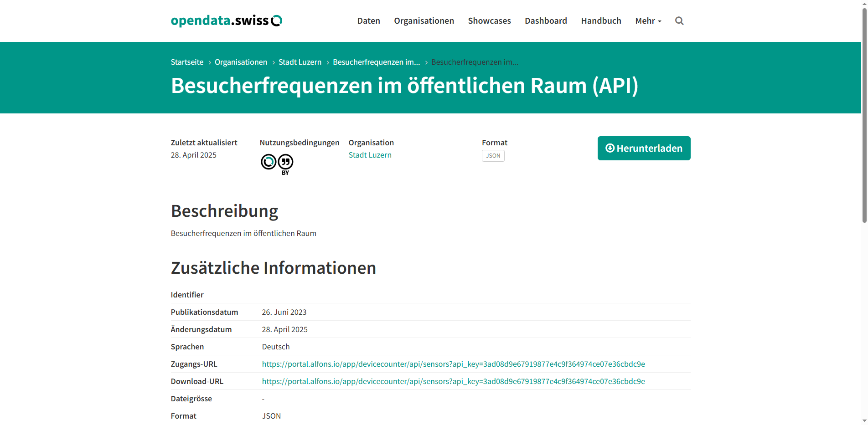
Task: Navigate to Startseite via breadcrumb
Action: click(x=187, y=62)
